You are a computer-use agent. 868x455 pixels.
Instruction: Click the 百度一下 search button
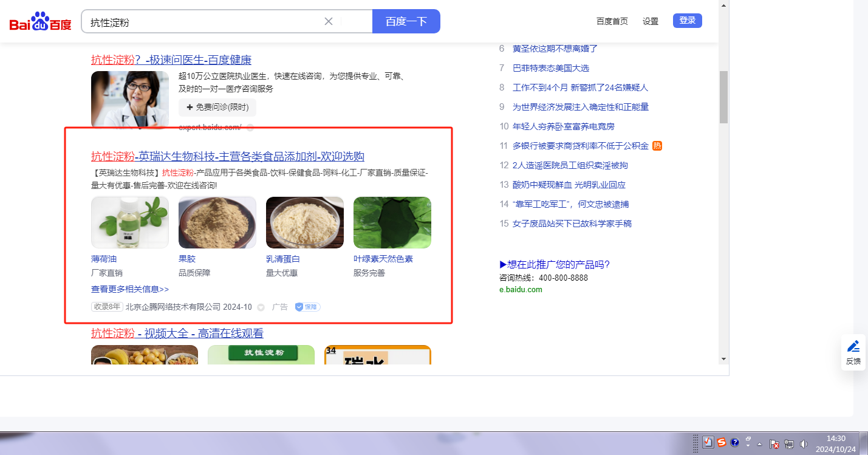406,21
